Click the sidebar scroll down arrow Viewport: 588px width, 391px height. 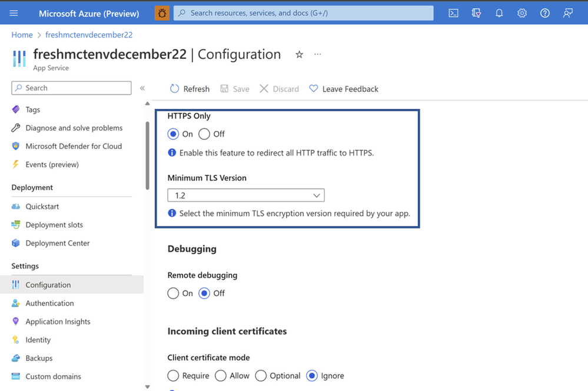point(147,387)
